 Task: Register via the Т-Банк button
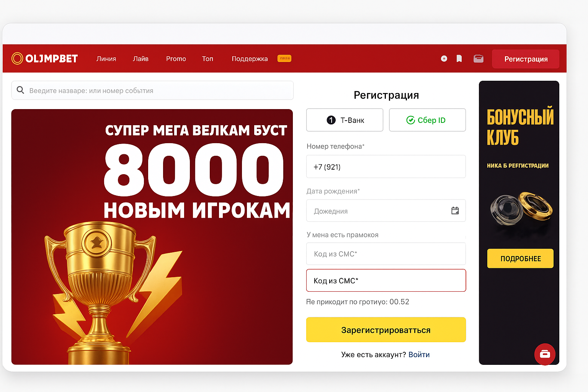tap(345, 120)
